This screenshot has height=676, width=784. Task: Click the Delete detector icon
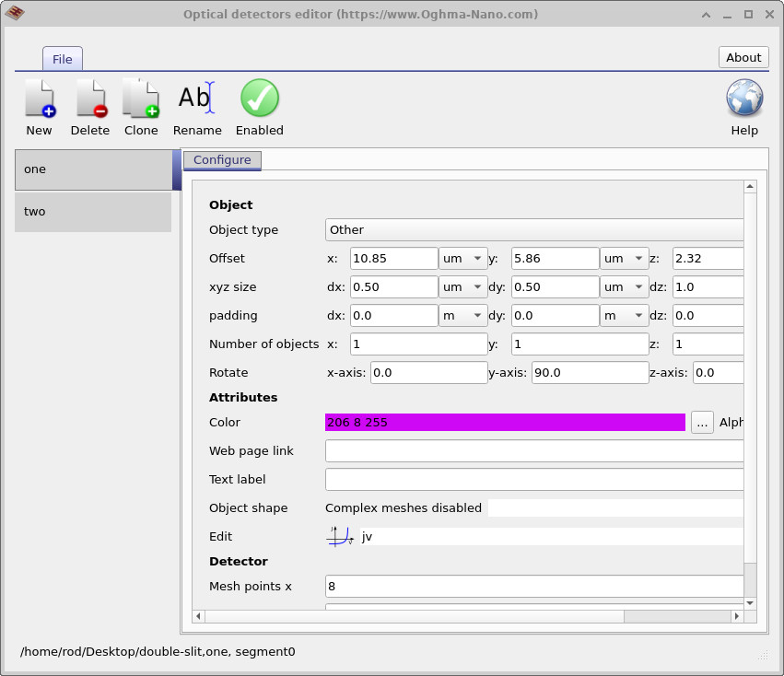90,99
